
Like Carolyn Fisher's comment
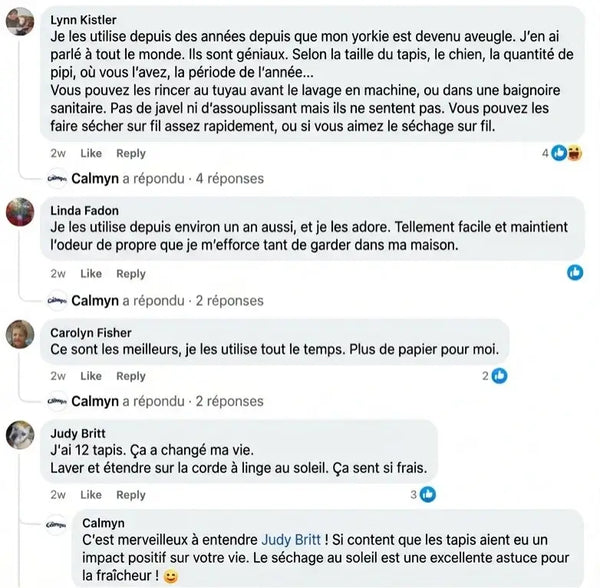pyautogui.click(x=91, y=376)
